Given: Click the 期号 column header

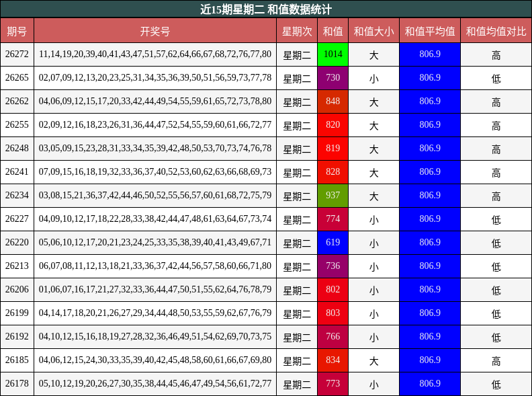Looking at the screenshot, I should click(x=17, y=31).
